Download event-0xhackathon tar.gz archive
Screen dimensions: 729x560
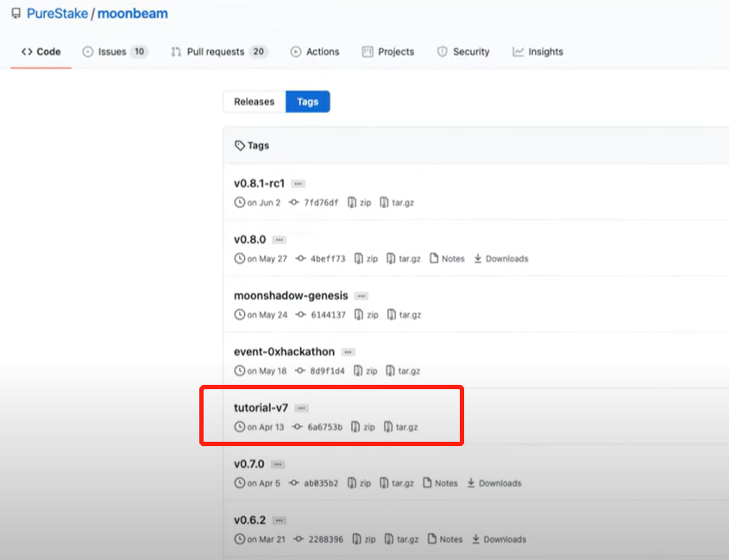point(403,371)
